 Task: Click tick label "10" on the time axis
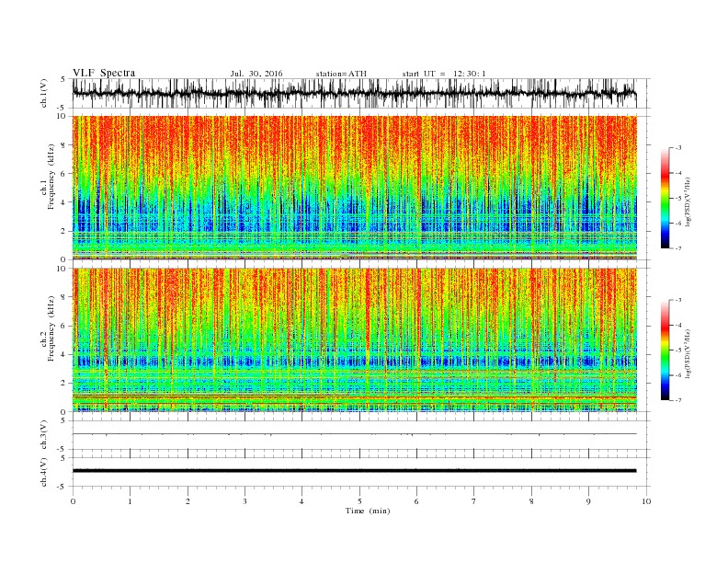646,501
